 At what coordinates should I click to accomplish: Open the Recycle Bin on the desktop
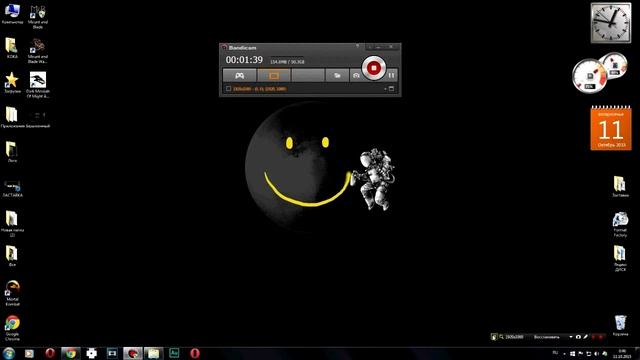pos(620,325)
